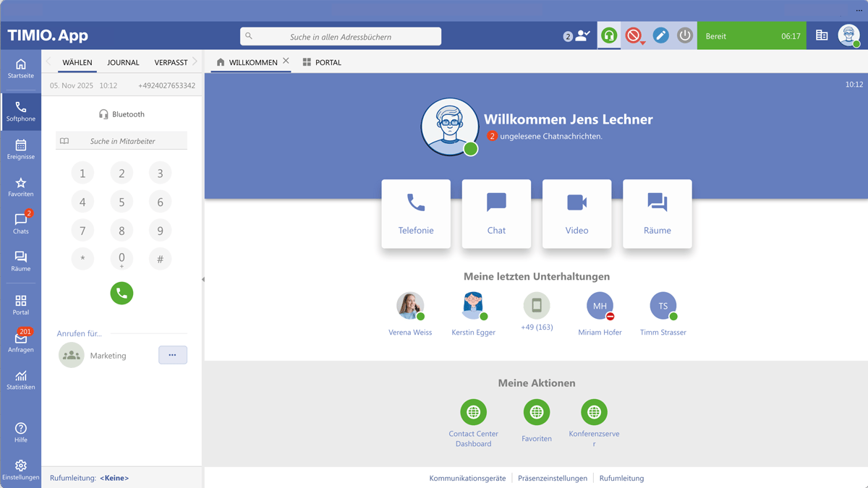The image size is (868, 488).
Task: Toggle the headset availability status
Action: tap(609, 35)
